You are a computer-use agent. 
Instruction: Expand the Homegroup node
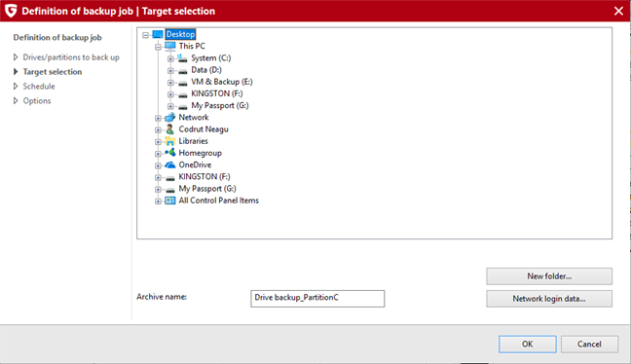158,154
